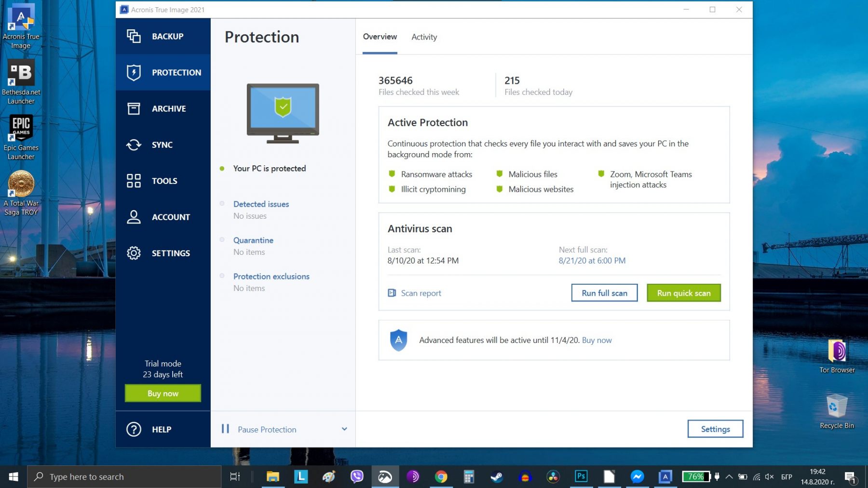
Task: Open the Protection exclusions link
Action: [271, 276]
